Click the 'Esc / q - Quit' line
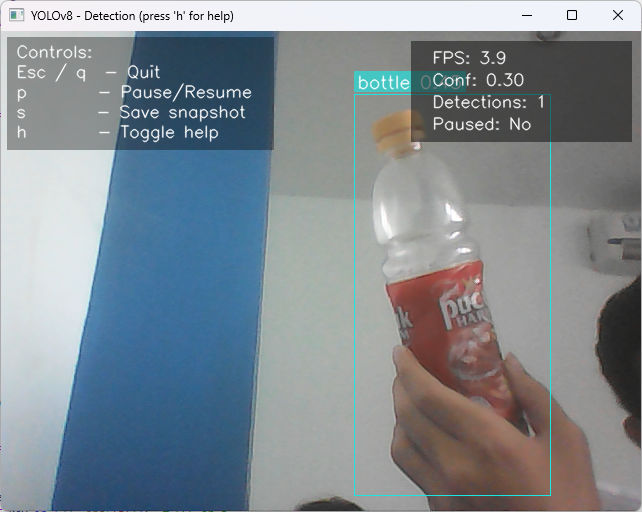This screenshot has height=512, width=642. (88, 72)
